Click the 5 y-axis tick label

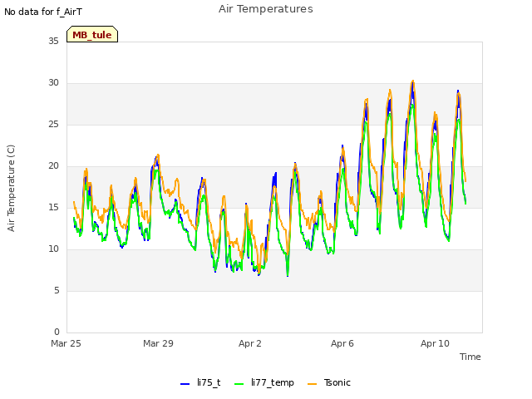tap(57, 290)
